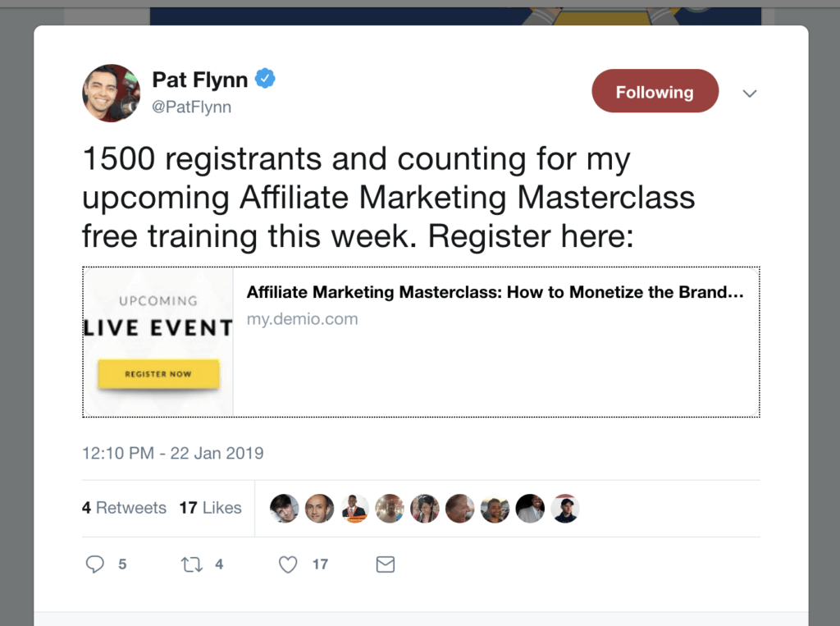Click the retweet arrows icon
The image size is (840, 626).
pos(191,564)
